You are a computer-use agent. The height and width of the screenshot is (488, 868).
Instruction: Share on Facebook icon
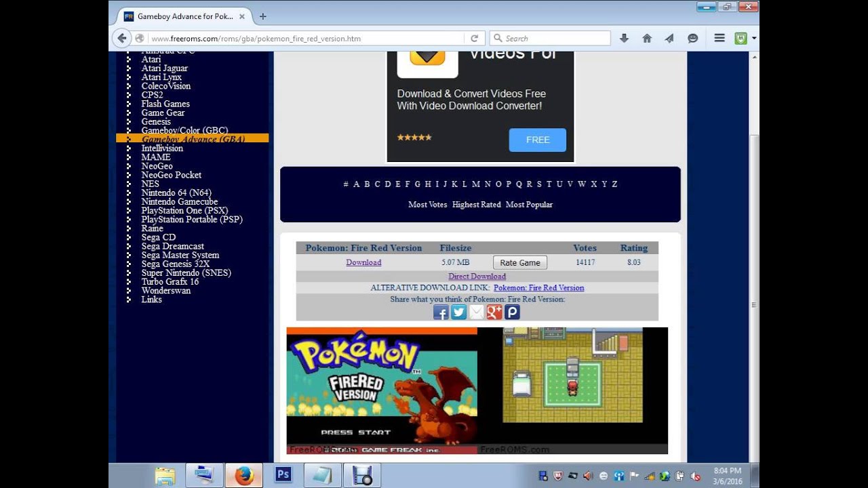441,312
